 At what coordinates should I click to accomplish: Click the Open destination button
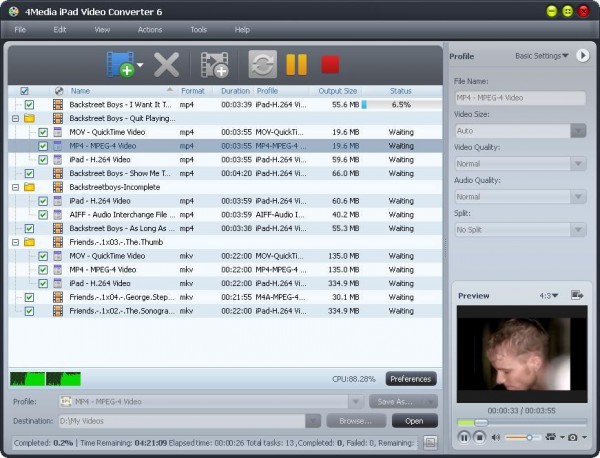414,421
